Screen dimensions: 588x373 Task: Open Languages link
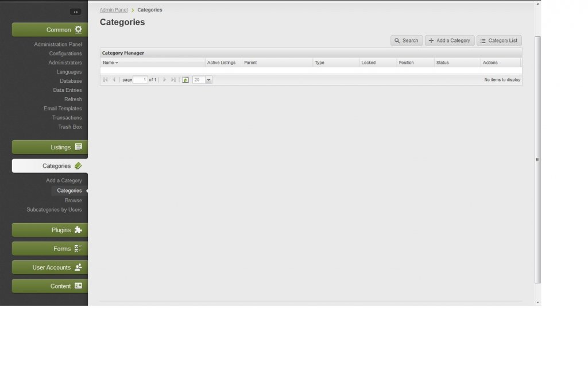coord(69,72)
